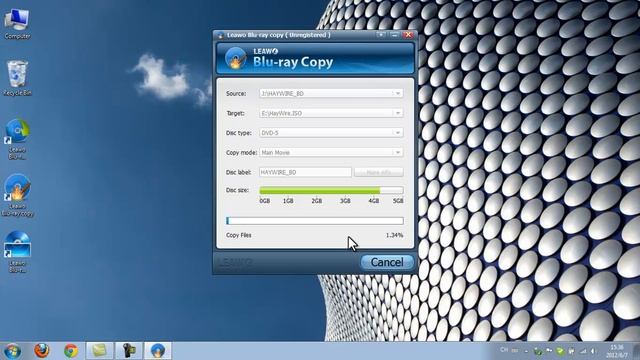Viewport: 640px width, 360px height.
Task: Launch Firefox from the taskbar
Action: 42,351
